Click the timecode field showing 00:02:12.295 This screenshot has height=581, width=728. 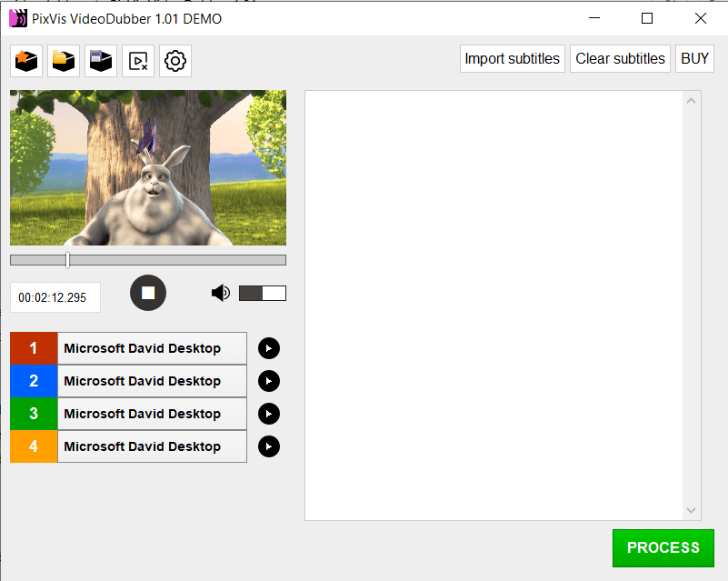point(55,297)
